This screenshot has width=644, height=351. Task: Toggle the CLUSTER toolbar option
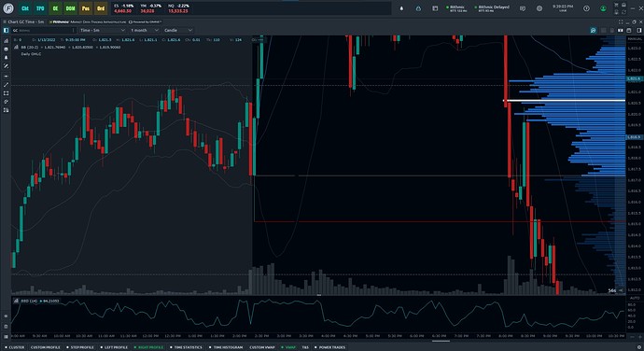14,347
